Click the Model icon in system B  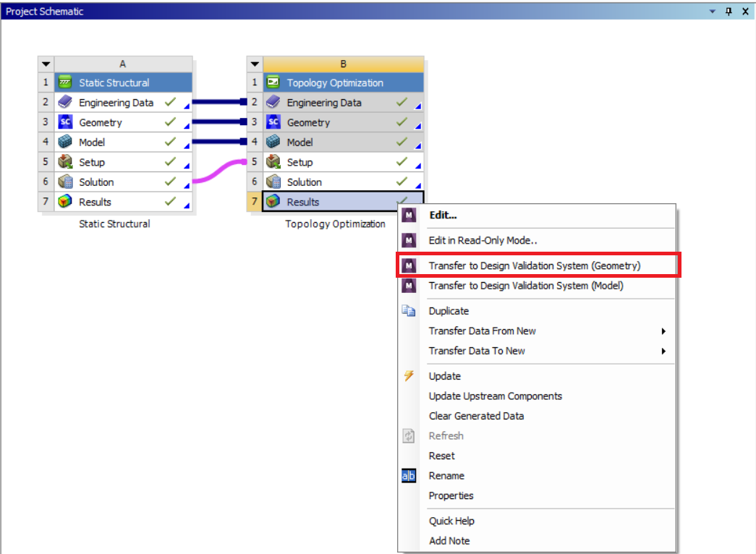[x=273, y=142]
